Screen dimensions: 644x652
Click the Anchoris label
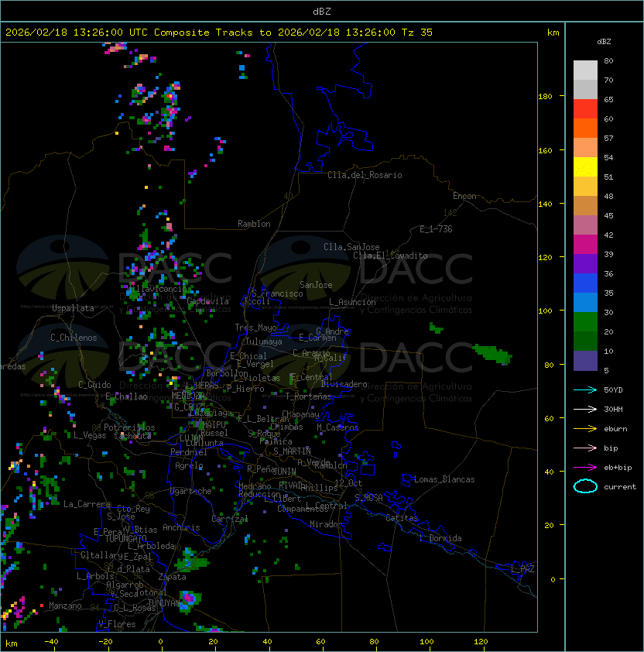click(181, 527)
